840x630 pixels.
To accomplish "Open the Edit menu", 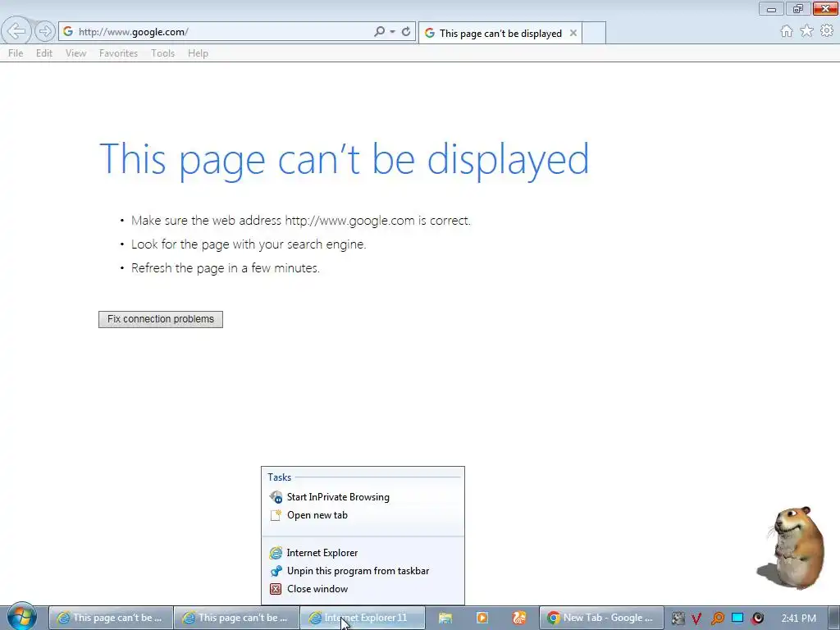I will (x=44, y=53).
